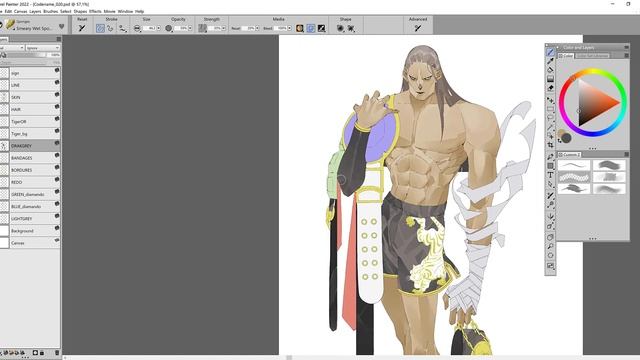Open the Bleed slider dropdown arrow
The width and height of the screenshot is (640, 360).
(289, 28)
